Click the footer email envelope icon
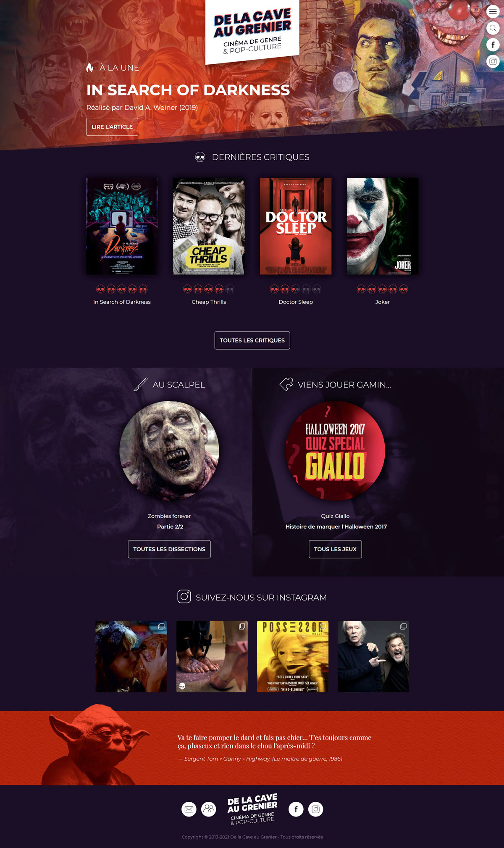Screen dimensions: 504x848 click(x=189, y=809)
